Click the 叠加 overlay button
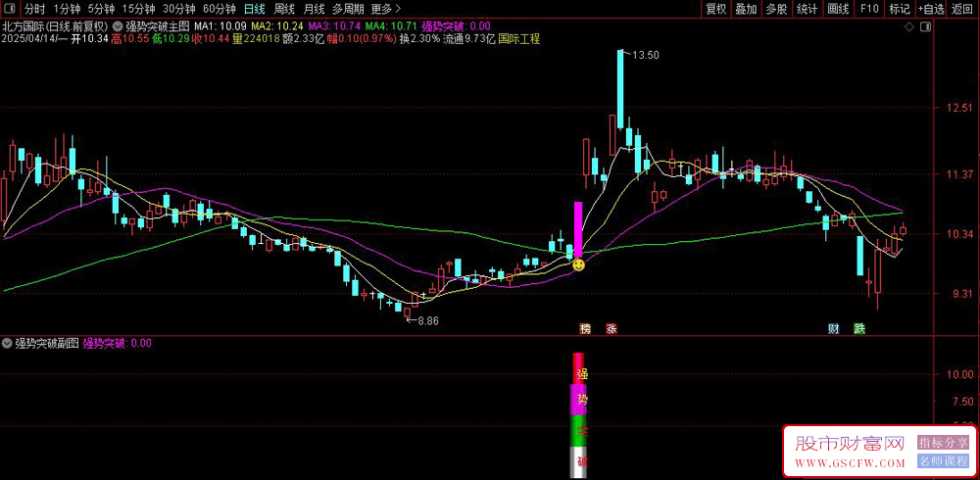The height and width of the screenshot is (480, 980). coord(746,9)
